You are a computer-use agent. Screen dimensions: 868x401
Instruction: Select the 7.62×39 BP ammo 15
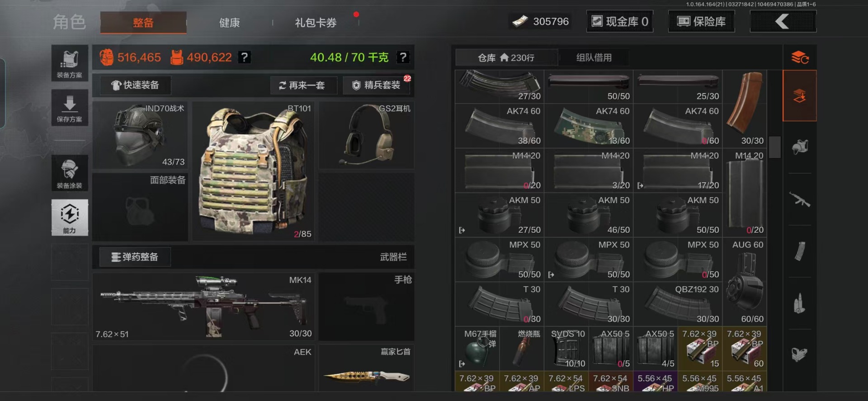700,349
